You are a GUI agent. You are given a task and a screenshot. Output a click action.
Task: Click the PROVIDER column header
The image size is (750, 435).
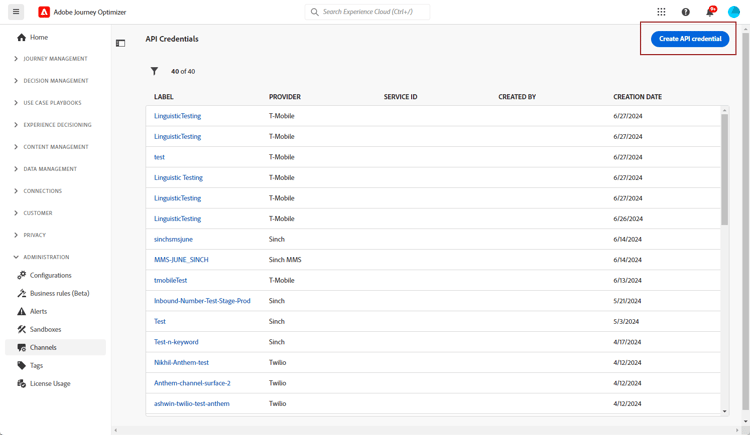click(285, 97)
